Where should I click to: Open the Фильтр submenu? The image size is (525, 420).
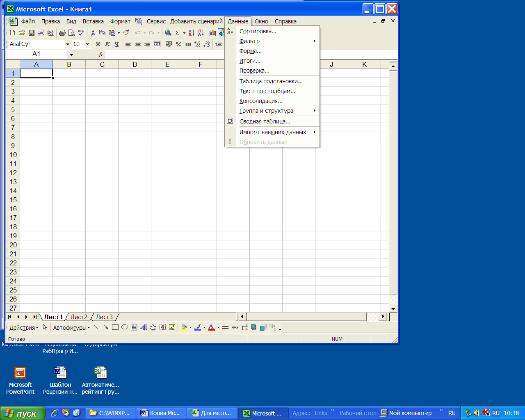272,41
